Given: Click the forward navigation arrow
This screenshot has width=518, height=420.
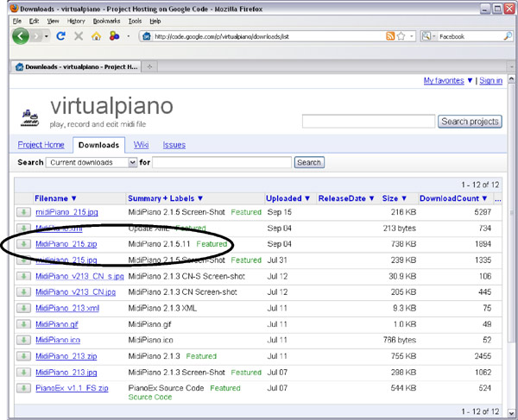Looking at the screenshot, I should pos(36,36).
